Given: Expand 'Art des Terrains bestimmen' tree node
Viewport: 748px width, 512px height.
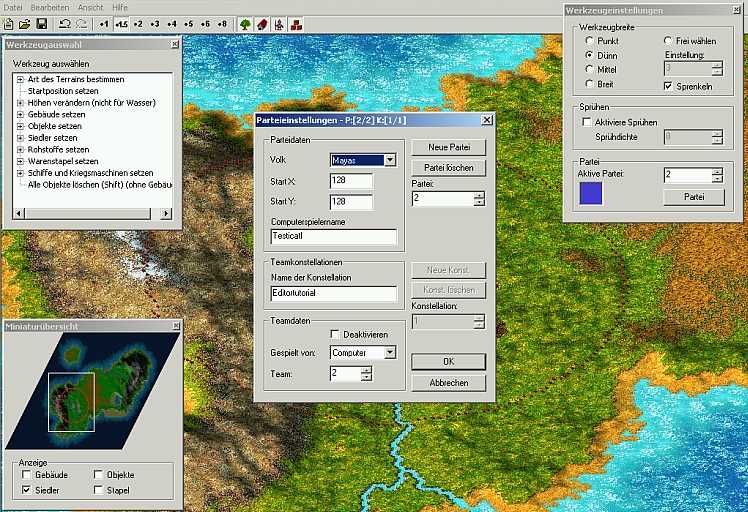Looking at the screenshot, I should point(20,79).
